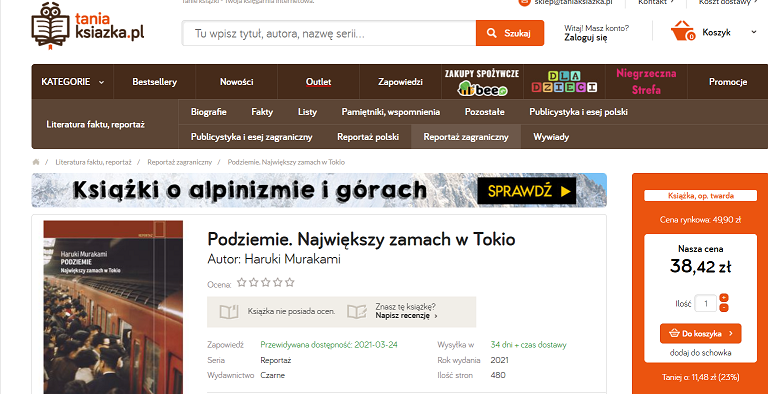Click the 'Książka, op. twarda' label

[700, 196]
